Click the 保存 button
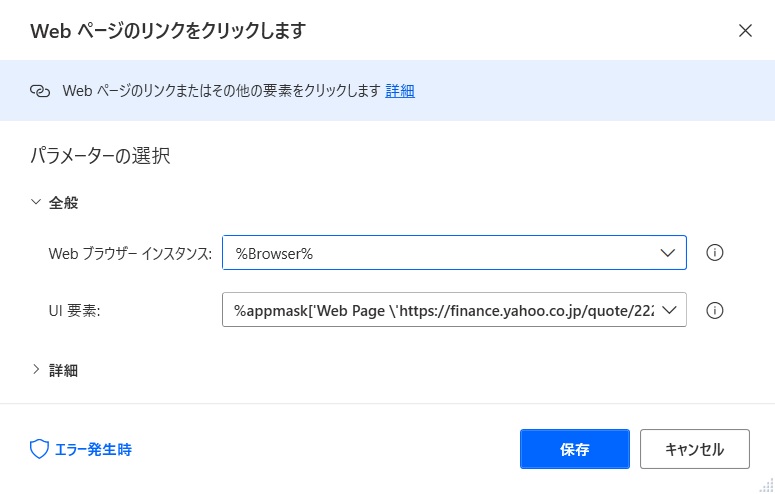This screenshot has width=775, height=494. [x=574, y=449]
